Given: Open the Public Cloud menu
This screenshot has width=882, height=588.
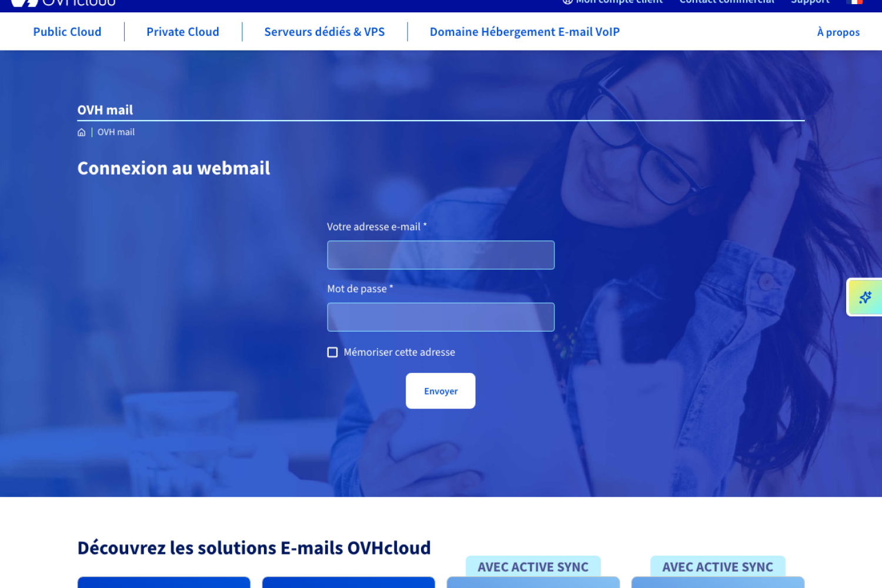Looking at the screenshot, I should (67, 32).
